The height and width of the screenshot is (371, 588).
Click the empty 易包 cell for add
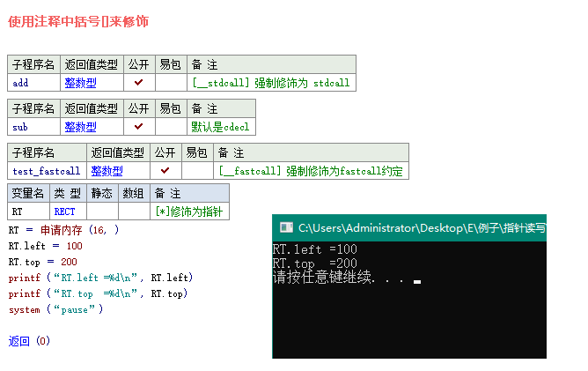(x=171, y=83)
